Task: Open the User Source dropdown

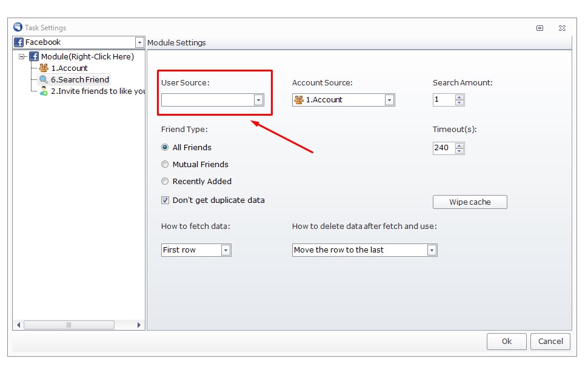Action: (258, 100)
